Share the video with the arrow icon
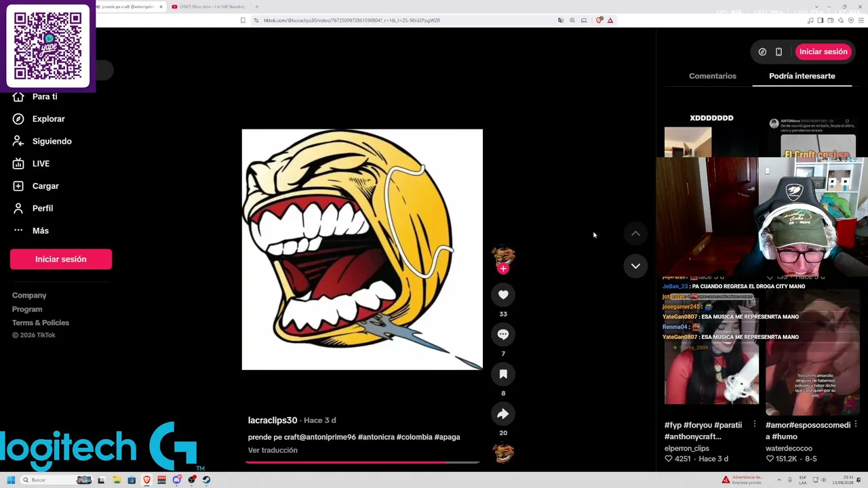Viewport: 868px width, 488px height. click(x=503, y=414)
